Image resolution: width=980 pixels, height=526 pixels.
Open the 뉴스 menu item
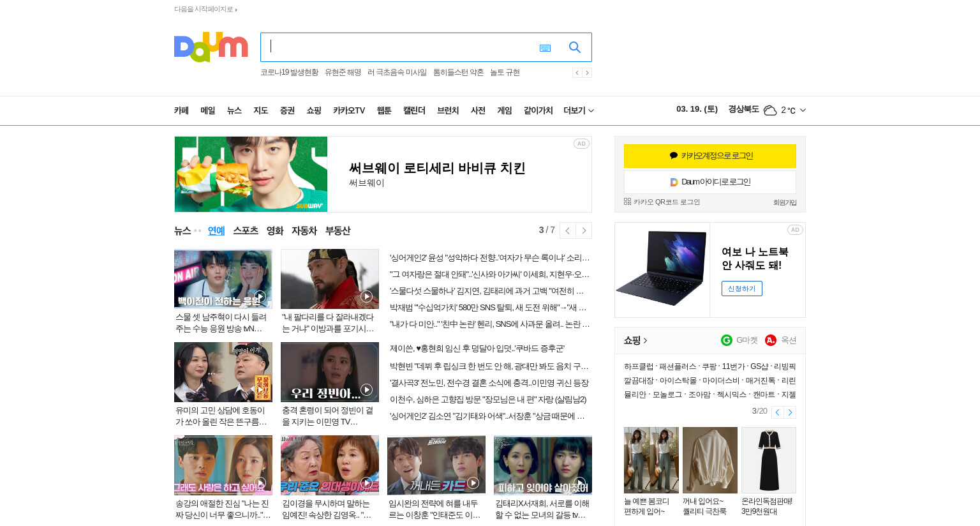[234, 110]
